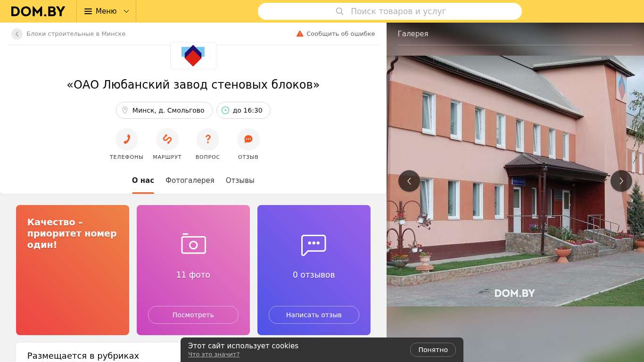Click the camera icon on photo card
The height and width of the screenshot is (362, 644).
pyautogui.click(x=193, y=244)
